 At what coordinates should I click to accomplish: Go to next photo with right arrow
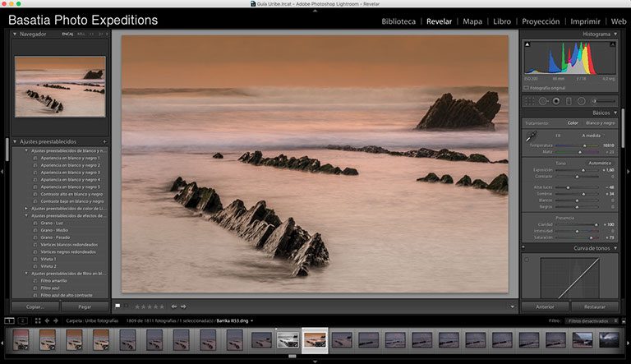(x=183, y=306)
